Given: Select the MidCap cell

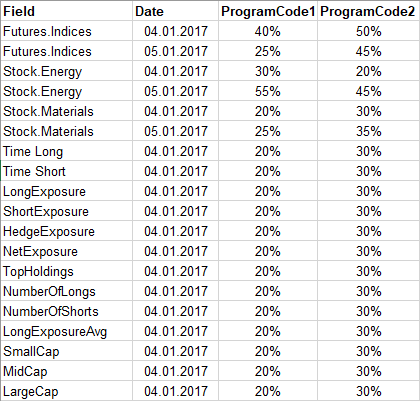Looking at the screenshot, I should pyautogui.click(x=67, y=371).
